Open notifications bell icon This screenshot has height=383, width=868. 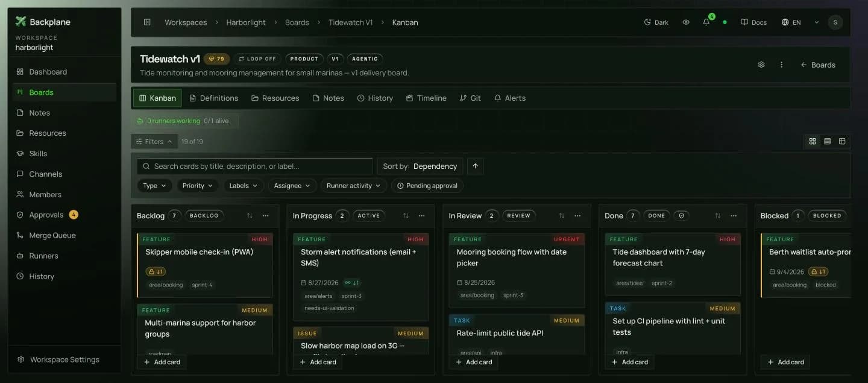(706, 22)
